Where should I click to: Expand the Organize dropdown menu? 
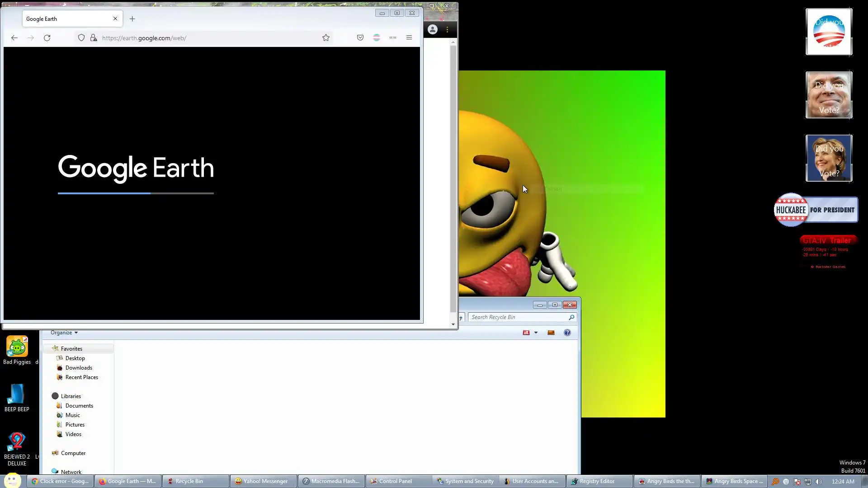[64, 333]
